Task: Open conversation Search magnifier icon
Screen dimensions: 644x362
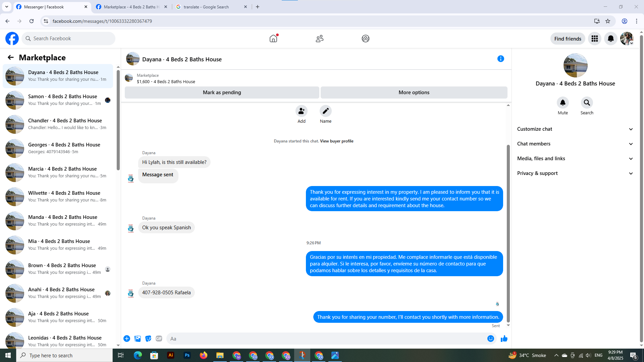Action: [587, 103]
